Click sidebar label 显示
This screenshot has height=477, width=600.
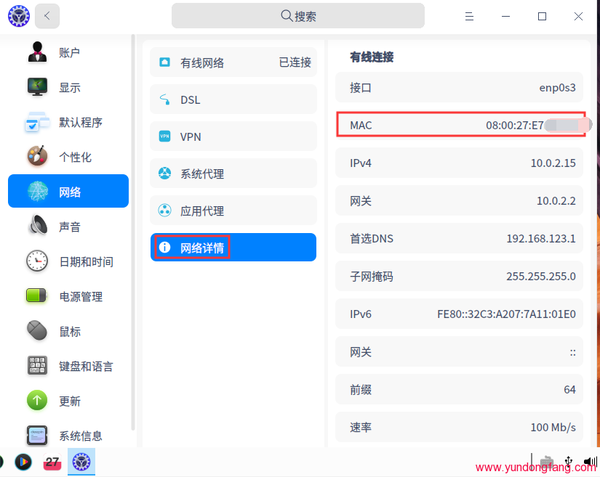tap(69, 87)
